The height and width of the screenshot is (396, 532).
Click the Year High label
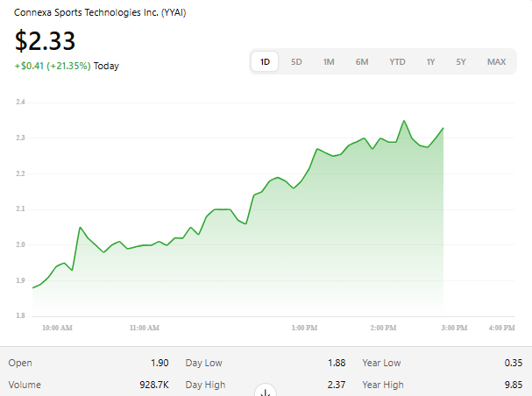click(x=383, y=385)
